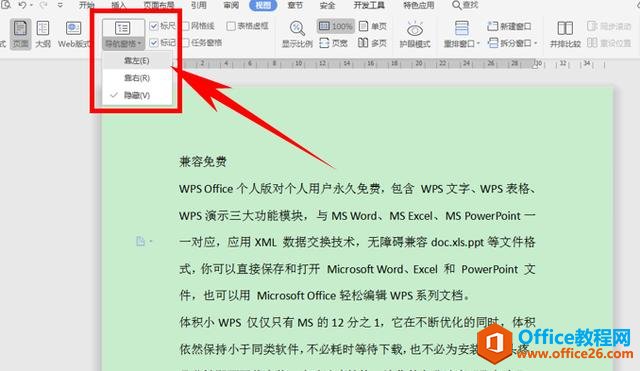Select the 页面 page view icon
Image resolution: width=640 pixels, height=371 pixels.
pos(20,29)
